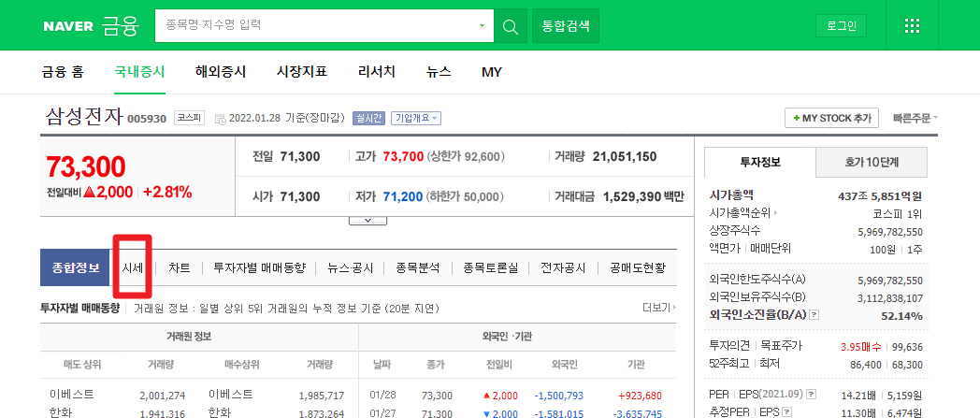This screenshot has height=418, width=980.
Task: Click the current price 73,300
Action: point(86,166)
